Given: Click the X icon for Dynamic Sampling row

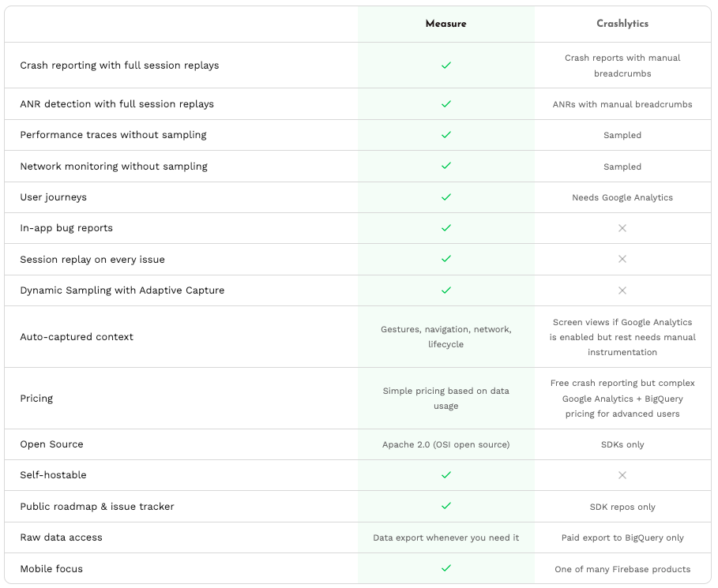Looking at the screenshot, I should (x=622, y=290).
